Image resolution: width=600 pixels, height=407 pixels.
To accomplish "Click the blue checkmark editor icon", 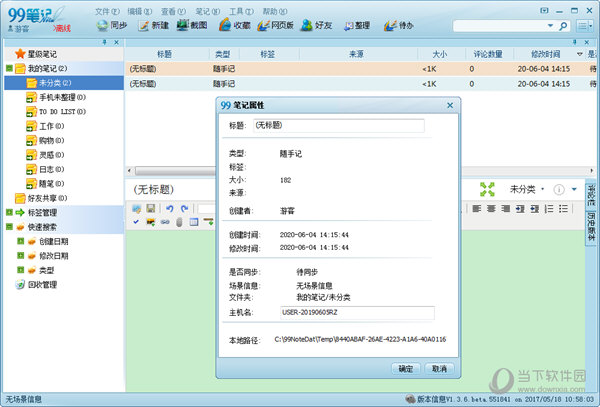I will coord(136,222).
